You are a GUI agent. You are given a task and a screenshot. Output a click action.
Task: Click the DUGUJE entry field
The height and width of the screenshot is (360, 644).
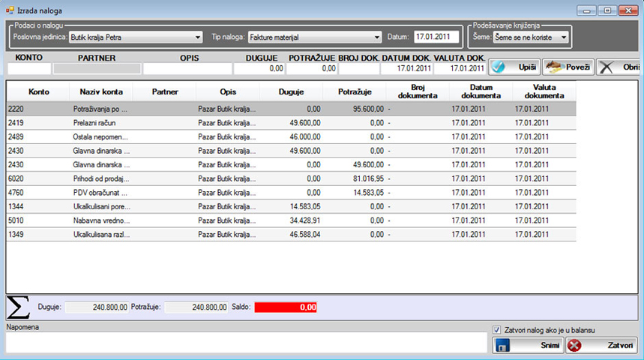tap(259, 69)
